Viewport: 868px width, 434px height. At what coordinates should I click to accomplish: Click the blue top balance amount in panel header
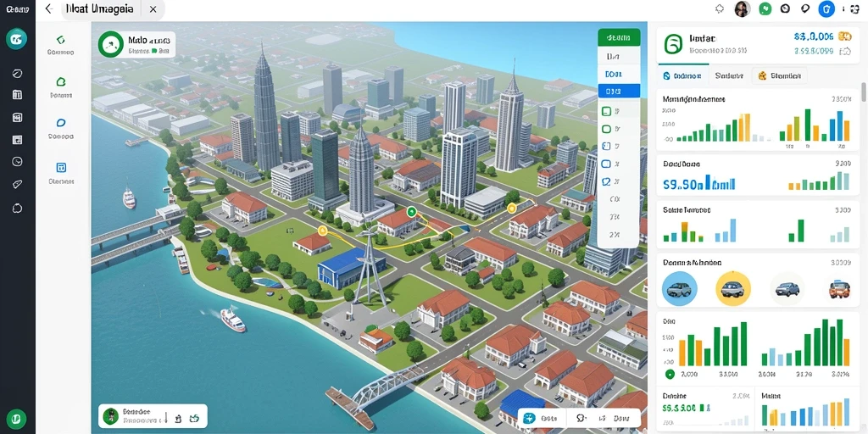(x=814, y=37)
